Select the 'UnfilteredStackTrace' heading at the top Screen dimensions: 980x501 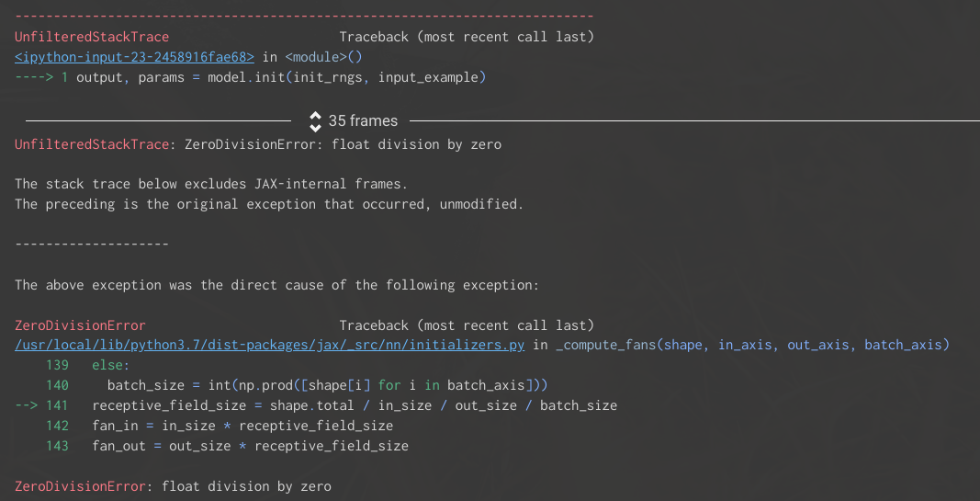[x=92, y=37]
